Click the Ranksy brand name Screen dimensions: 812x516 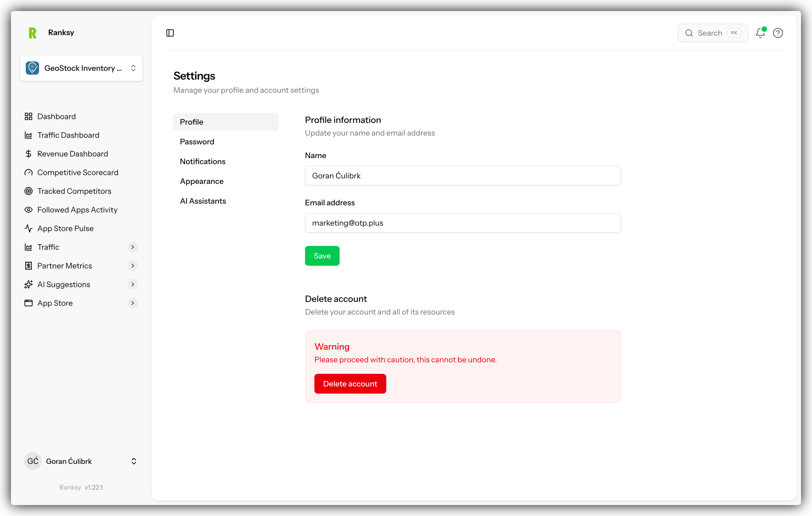click(61, 32)
